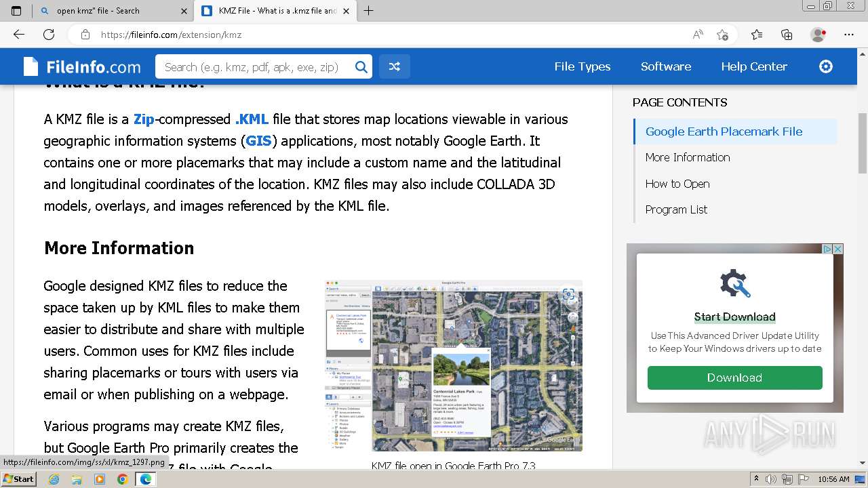Click the ad info AdChoices icon
Screen dimensions: 868x488
pos(827,249)
